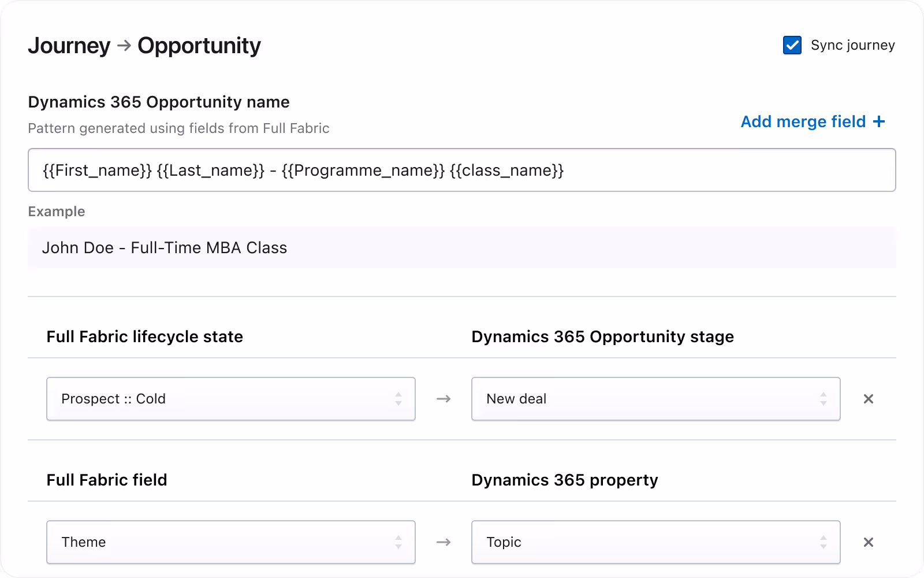Select the Journey heading label

[69, 45]
